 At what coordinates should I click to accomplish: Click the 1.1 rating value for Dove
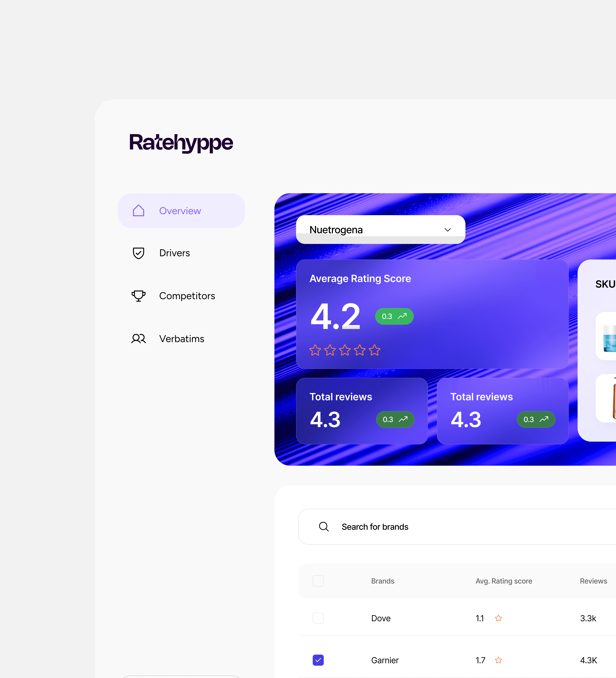(x=480, y=618)
